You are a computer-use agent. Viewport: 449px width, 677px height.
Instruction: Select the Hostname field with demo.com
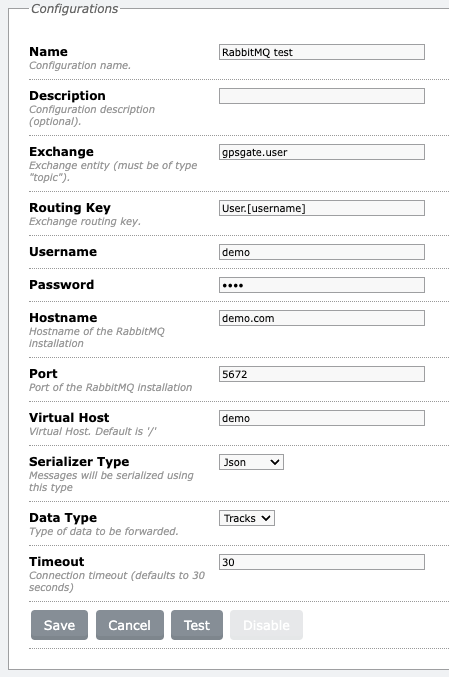322,318
